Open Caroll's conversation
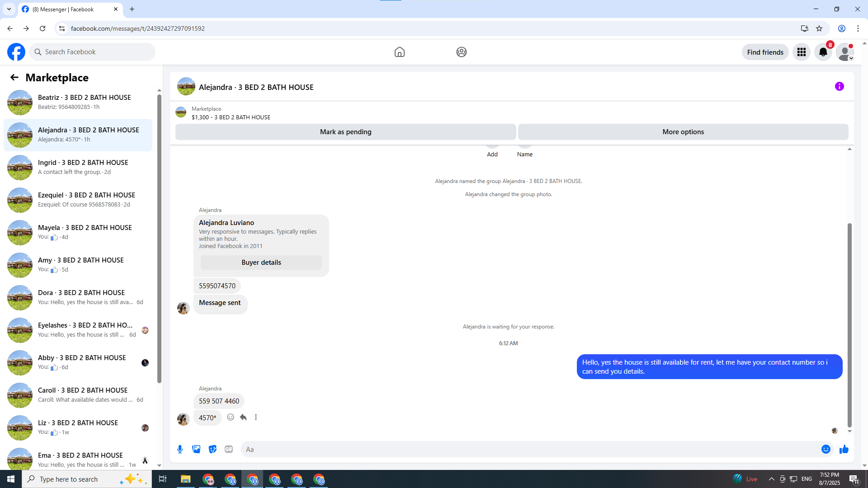 (x=78, y=395)
